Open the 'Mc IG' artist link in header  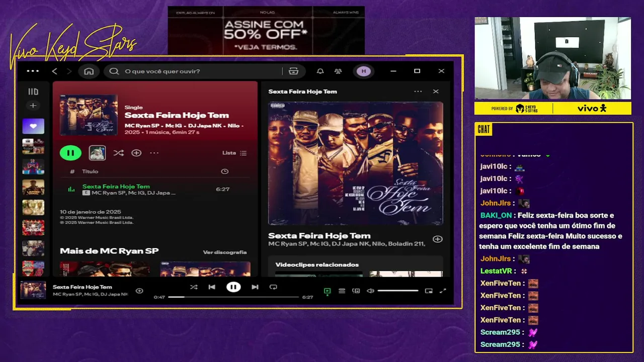[174, 125]
